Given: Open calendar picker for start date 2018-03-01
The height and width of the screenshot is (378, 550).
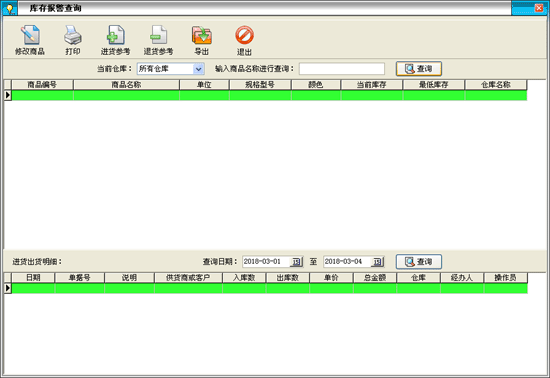Looking at the screenshot, I should 296,262.
